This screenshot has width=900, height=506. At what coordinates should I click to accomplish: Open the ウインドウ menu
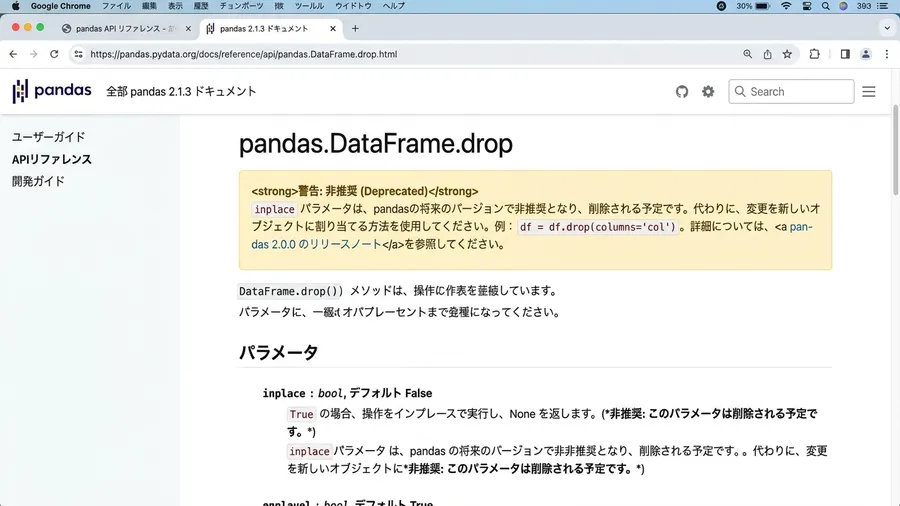pyautogui.click(x=353, y=6)
